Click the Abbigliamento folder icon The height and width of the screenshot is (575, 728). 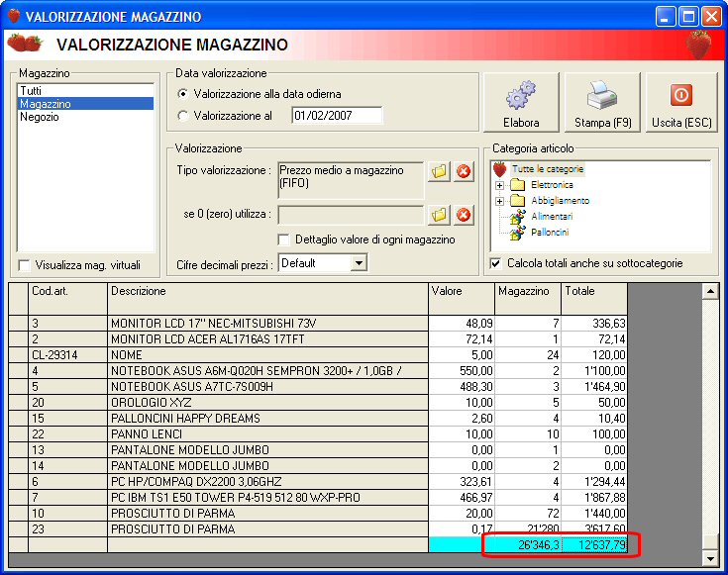(x=517, y=201)
